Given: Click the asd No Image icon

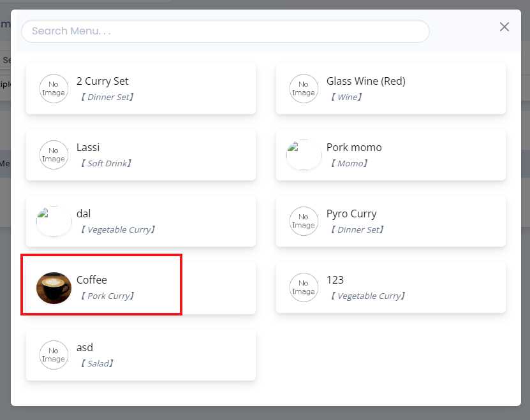Looking at the screenshot, I should click(54, 355).
